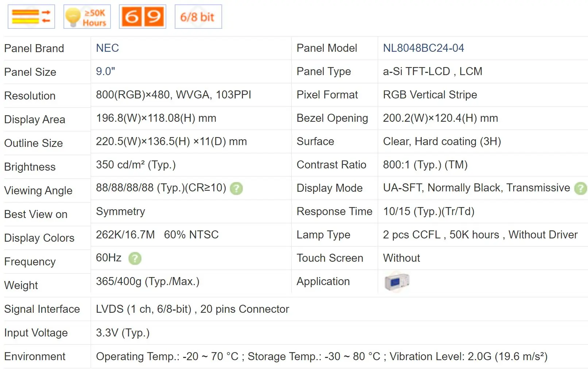Image resolution: width=588 pixels, height=370 pixels.
Task: Select the brightness value 350 cd/m² (Typ.)
Action: 136,165
